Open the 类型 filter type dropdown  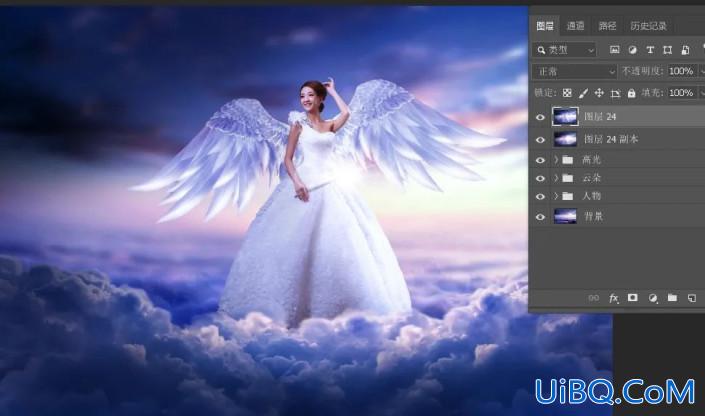pos(565,50)
